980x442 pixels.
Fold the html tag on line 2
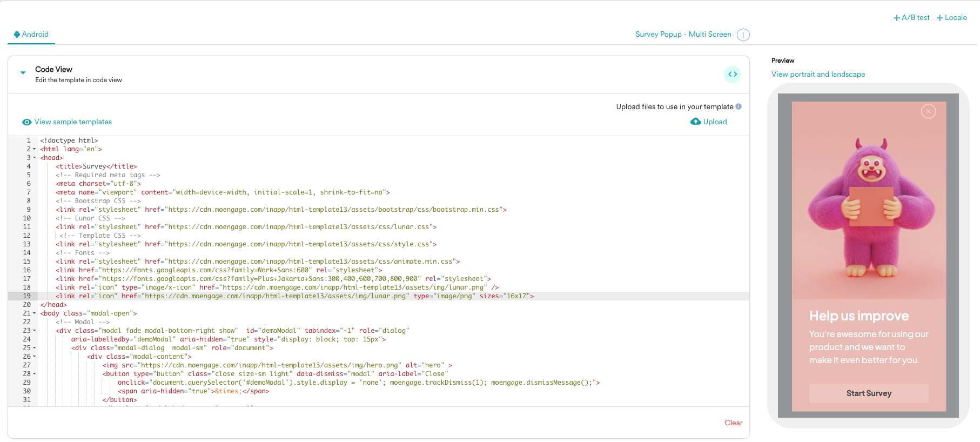[35, 149]
